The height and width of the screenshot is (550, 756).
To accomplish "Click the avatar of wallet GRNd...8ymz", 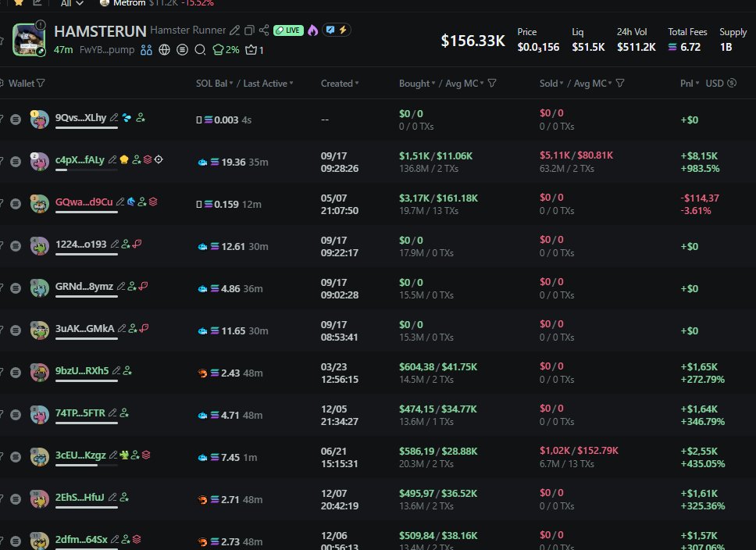I will point(40,288).
